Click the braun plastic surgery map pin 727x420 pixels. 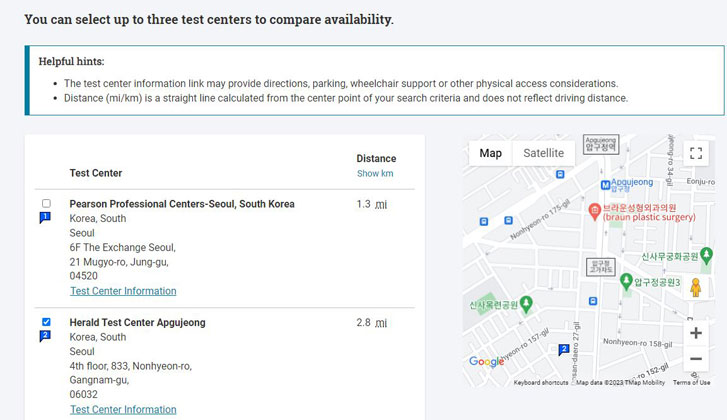[x=594, y=211]
